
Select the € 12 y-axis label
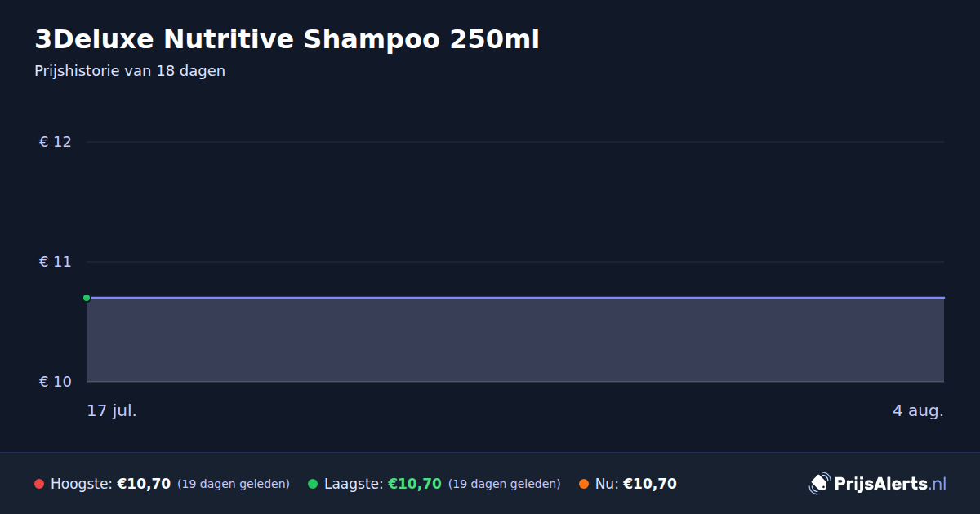click(56, 142)
